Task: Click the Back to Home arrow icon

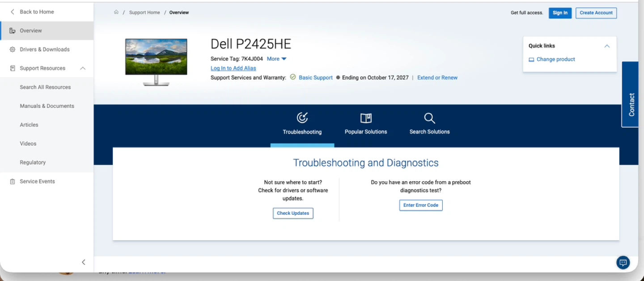Action: 13,12
